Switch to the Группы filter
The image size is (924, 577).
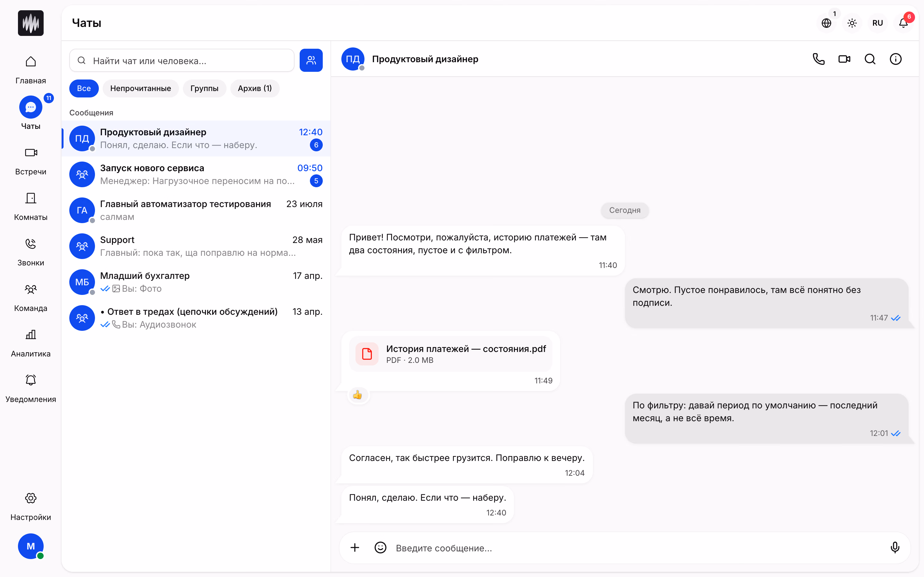click(x=204, y=88)
